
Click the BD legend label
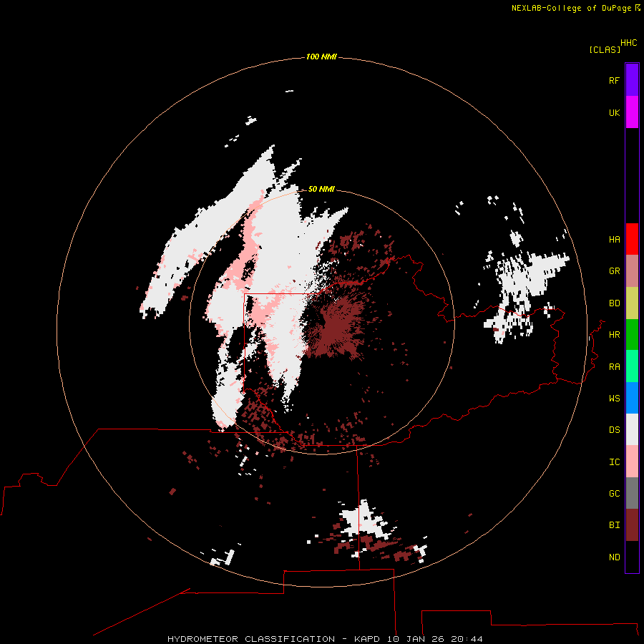[x=614, y=303]
